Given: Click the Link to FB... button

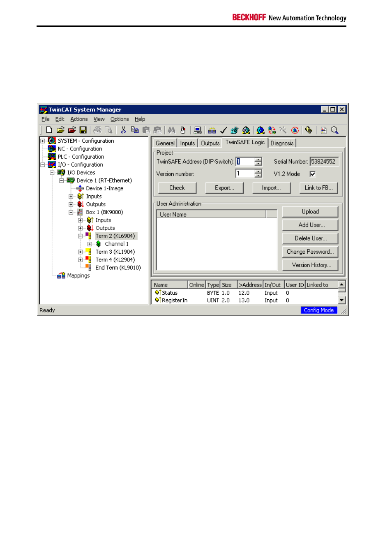Looking at the screenshot, I should [318, 188].
